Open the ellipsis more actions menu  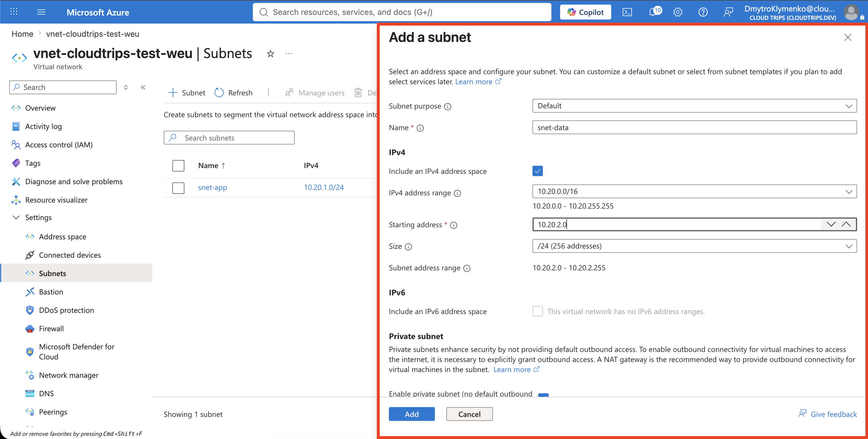coord(289,53)
